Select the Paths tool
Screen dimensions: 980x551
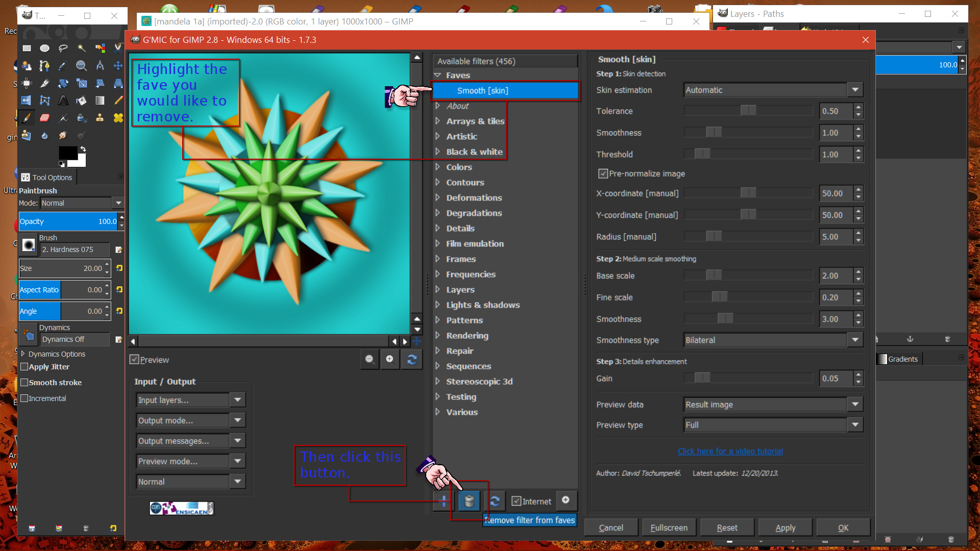[45, 66]
